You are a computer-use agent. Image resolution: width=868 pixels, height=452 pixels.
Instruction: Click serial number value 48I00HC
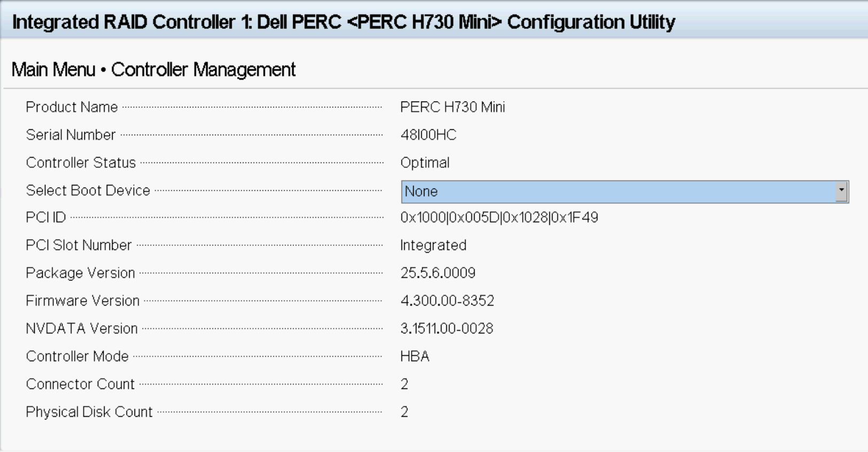coord(428,135)
